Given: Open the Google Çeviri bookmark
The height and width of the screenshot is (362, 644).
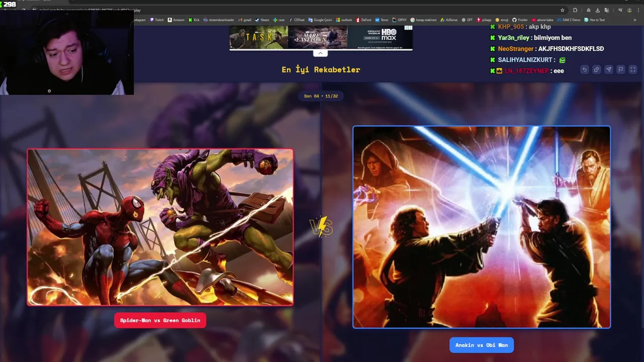Looking at the screenshot, I should tap(320, 20).
